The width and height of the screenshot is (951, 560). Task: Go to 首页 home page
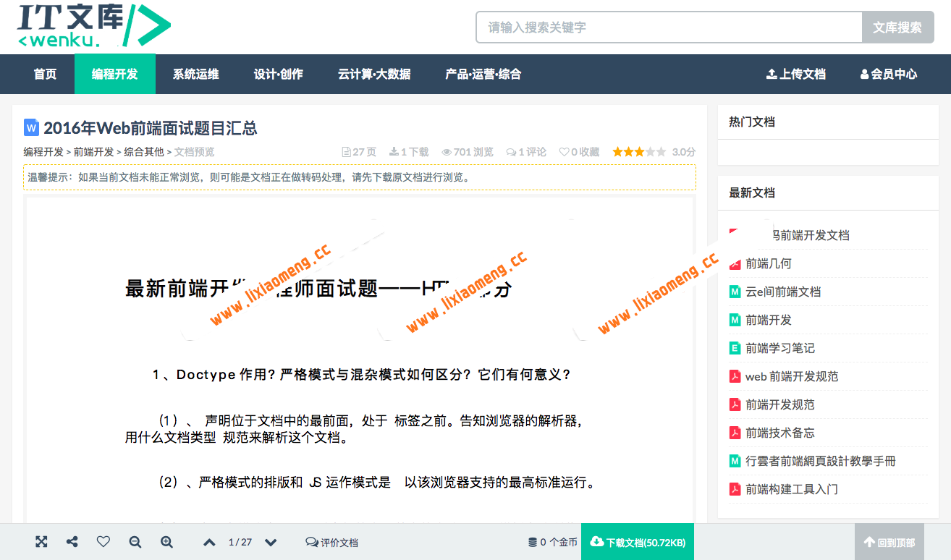(45, 74)
